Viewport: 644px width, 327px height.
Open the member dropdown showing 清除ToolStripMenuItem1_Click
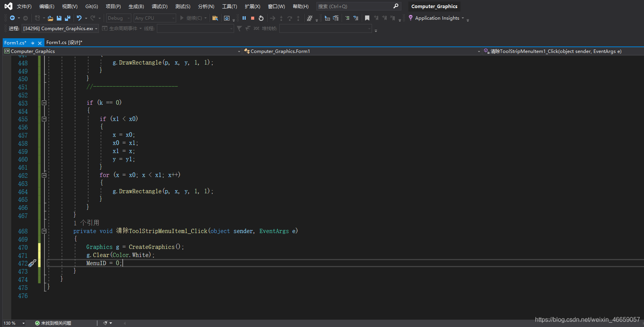pyautogui.click(x=563, y=51)
